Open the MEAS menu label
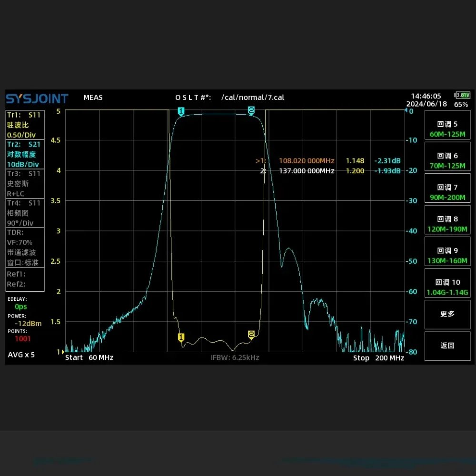Image resolution: width=476 pixels, height=476 pixels. tap(93, 98)
